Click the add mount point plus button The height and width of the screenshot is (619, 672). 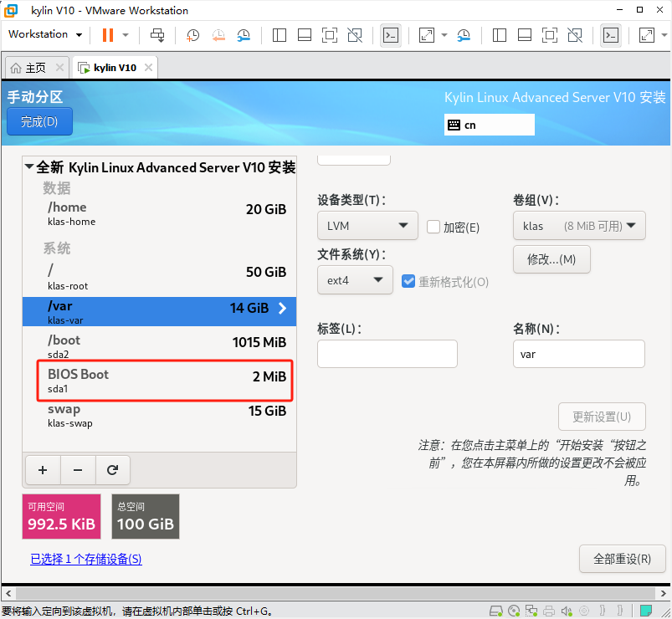pyautogui.click(x=43, y=470)
